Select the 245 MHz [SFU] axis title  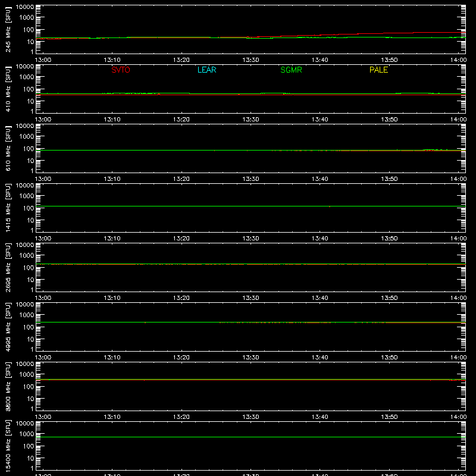point(8,29)
